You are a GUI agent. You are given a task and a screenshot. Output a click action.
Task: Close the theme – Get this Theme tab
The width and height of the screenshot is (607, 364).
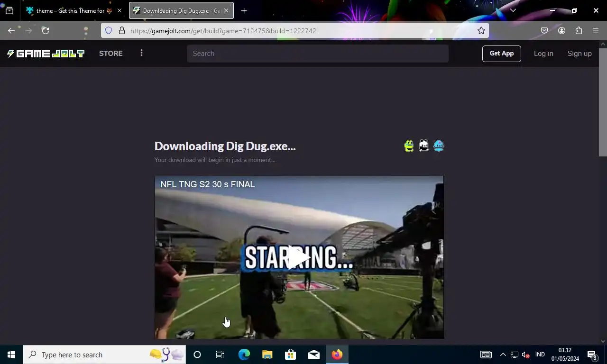tap(120, 10)
